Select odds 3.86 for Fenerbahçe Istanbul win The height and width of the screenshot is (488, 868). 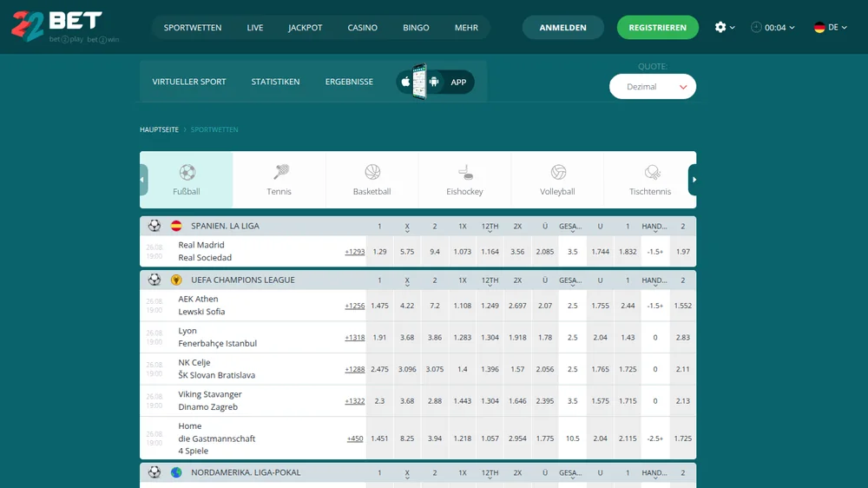tap(435, 337)
